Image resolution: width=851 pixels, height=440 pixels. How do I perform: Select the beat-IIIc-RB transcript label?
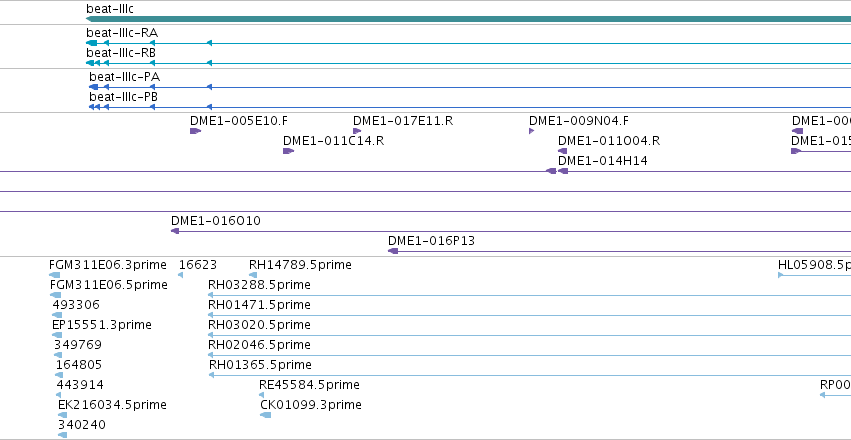point(121,53)
